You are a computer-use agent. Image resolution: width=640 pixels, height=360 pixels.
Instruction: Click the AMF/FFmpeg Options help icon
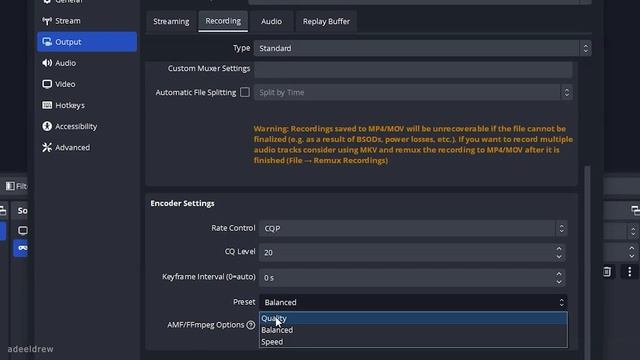(251, 325)
